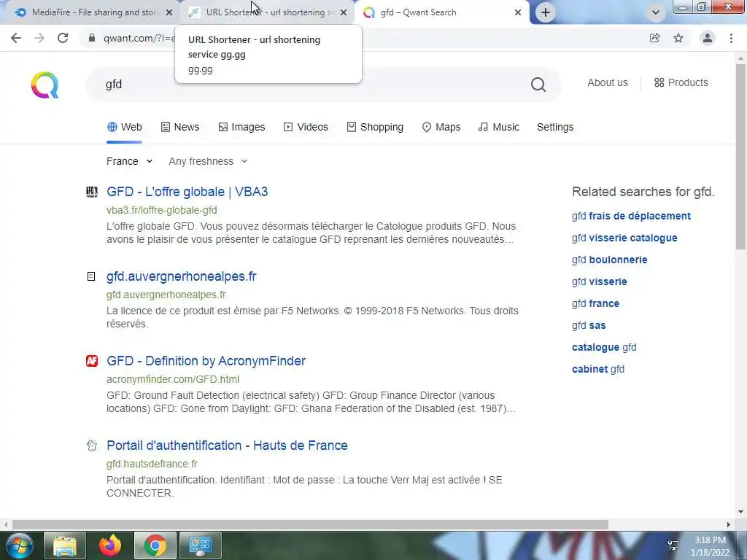Close the URL Shortener tab

[344, 12]
